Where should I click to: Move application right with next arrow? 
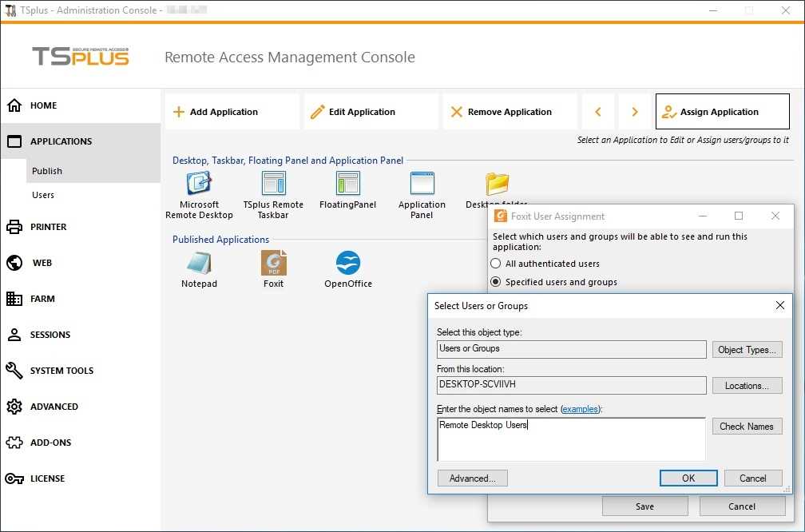point(635,112)
